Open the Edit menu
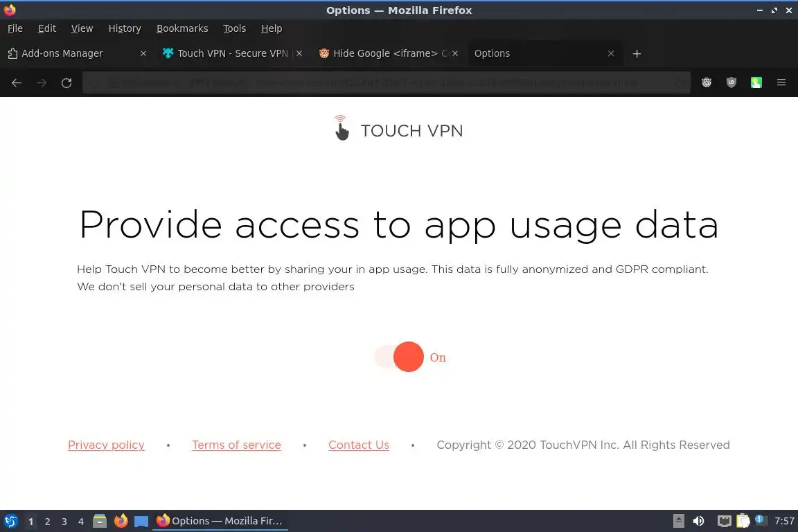Viewport: 798px width, 532px height. pyautogui.click(x=47, y=28)
